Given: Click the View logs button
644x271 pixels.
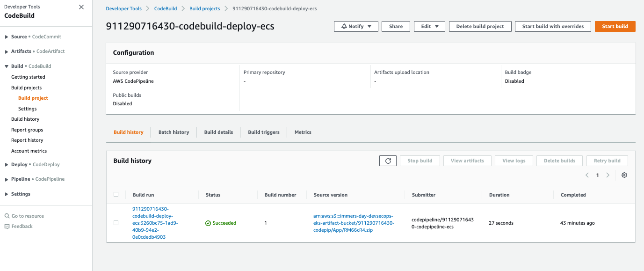Looking at the screenshot, I should (514, 161).
